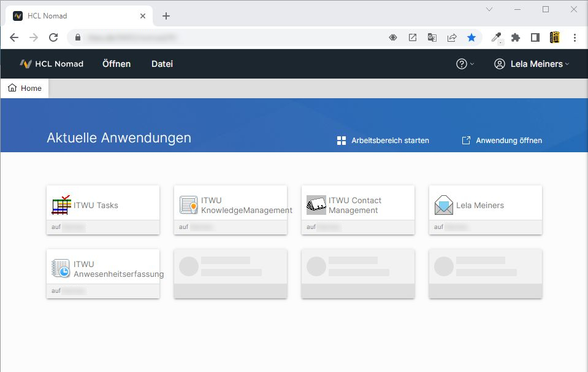Reload the page with refresh icon
The width and height of the screenshot is (588, 372).
[53, 37]
